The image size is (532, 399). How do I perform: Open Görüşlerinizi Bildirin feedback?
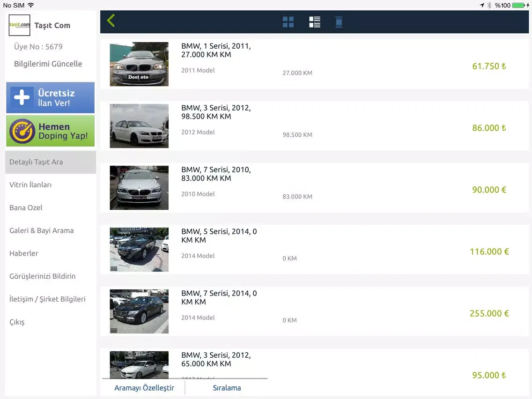[x=43, y=276]
